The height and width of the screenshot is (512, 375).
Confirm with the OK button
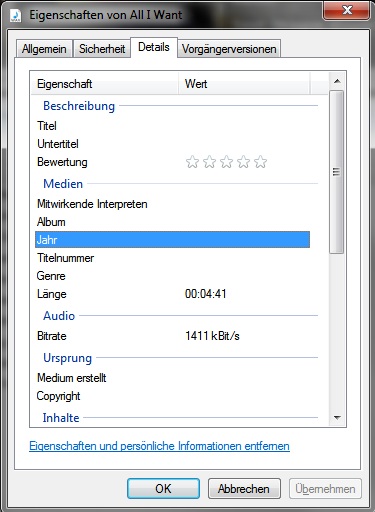tap(163, 489)
